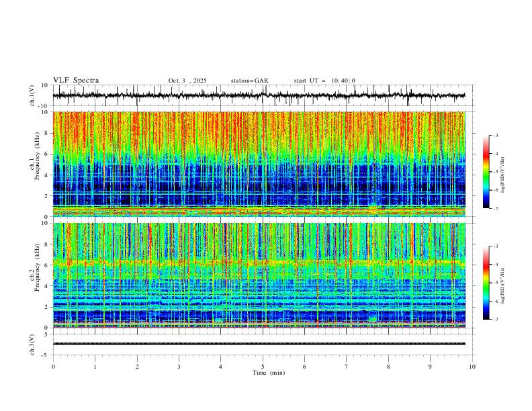Click the '-3' value on ch.1 colorbar

pos(495,135)
